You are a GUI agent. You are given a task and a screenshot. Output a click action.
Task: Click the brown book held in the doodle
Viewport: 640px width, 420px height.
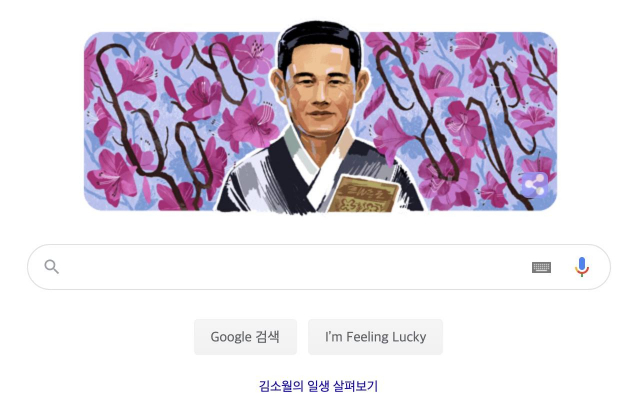[362, 195]
